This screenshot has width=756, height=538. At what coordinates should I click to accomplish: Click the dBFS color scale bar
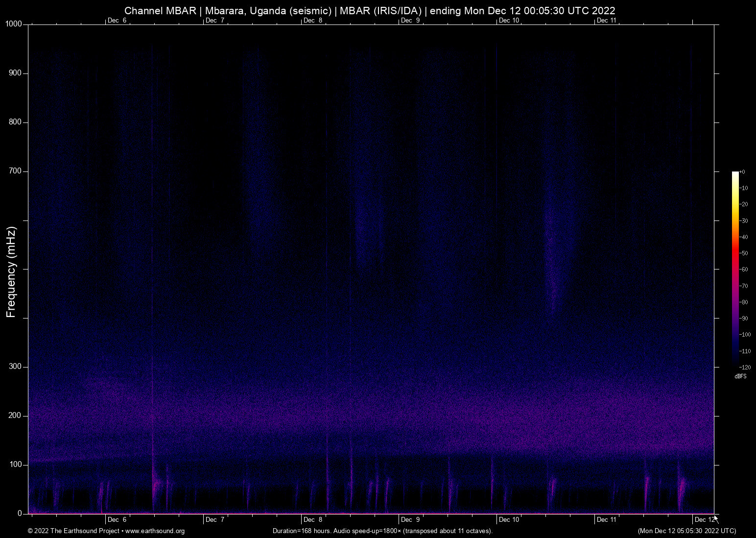tap(734, 269)
